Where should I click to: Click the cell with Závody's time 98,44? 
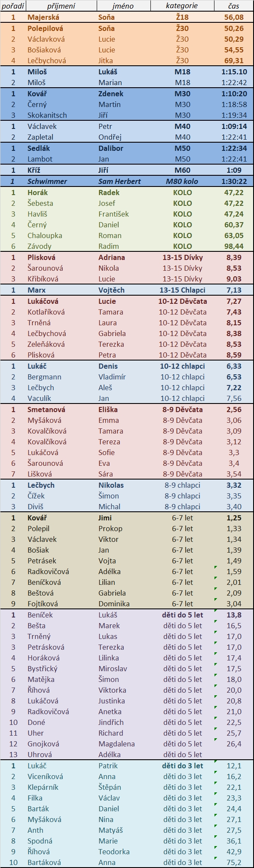[234, 246]
